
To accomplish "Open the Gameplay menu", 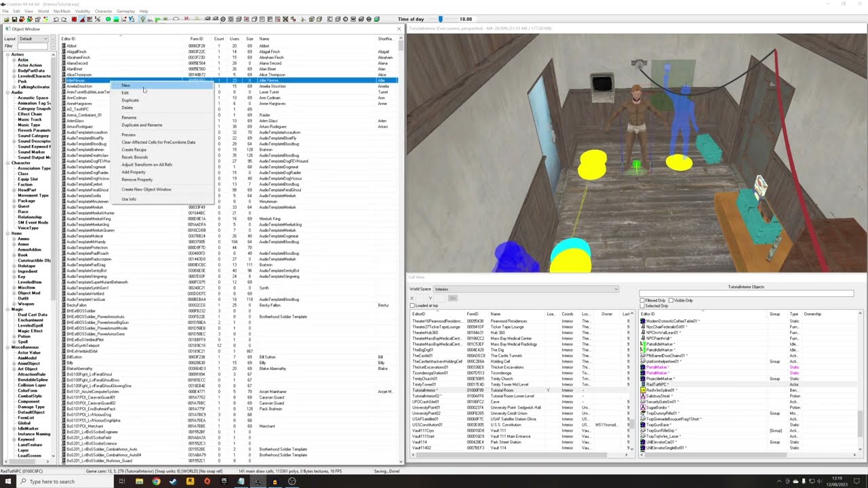I will click(125, 12).
